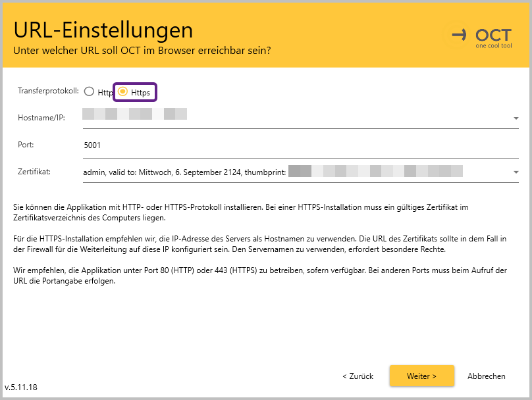Click the 'one cool tool' logo text

coord(493,46)
